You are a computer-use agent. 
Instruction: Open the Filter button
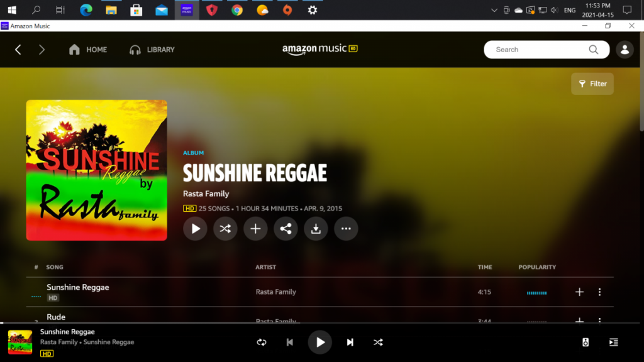(592, 84)
